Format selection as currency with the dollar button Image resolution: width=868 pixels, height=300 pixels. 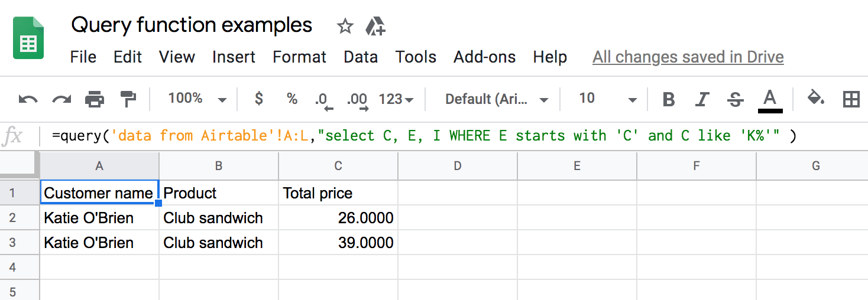click(258, 99)
